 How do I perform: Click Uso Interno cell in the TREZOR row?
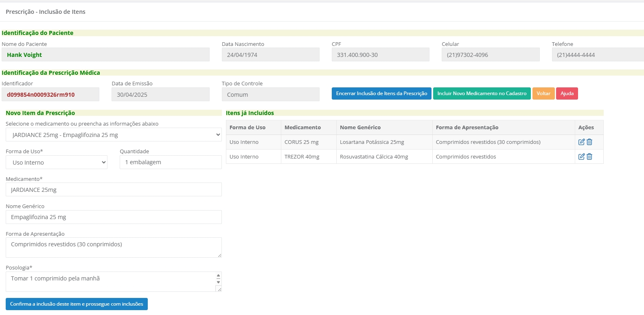click(254, 156)
